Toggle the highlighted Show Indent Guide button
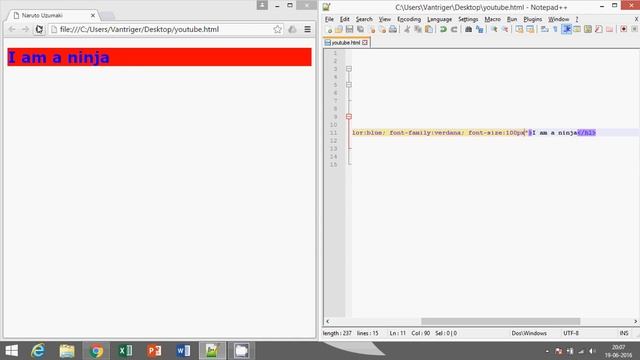 (x=567, y=29)
